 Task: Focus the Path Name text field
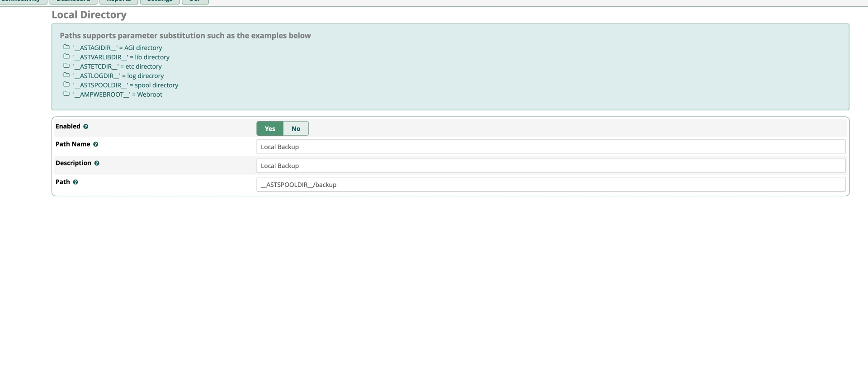click(550, 147)
